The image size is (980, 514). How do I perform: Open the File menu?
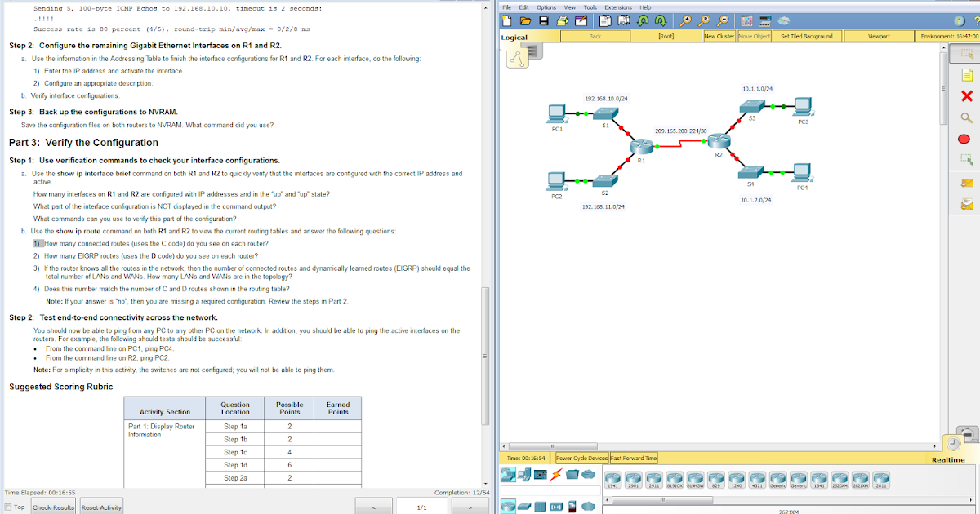tap(507, 7)
